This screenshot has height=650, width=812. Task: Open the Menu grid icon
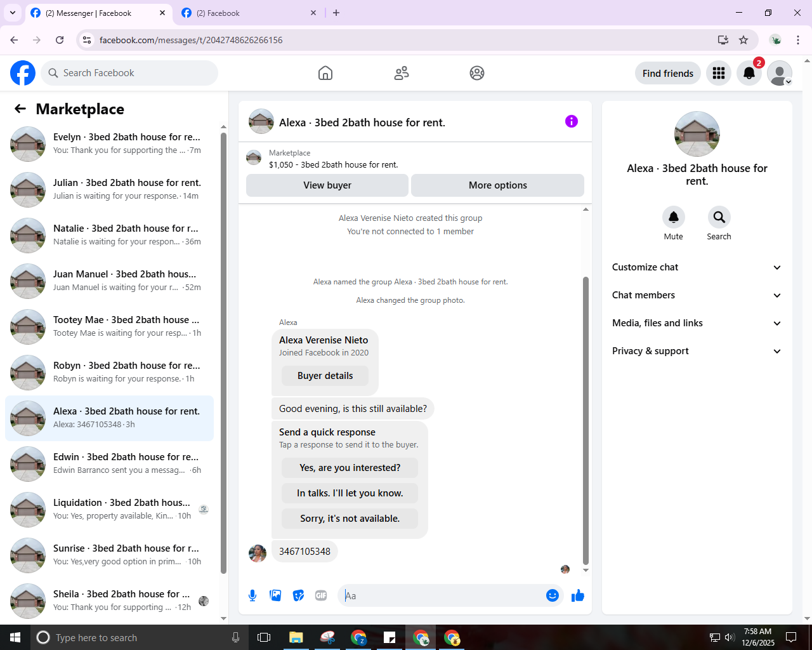[x=719, y=73]
